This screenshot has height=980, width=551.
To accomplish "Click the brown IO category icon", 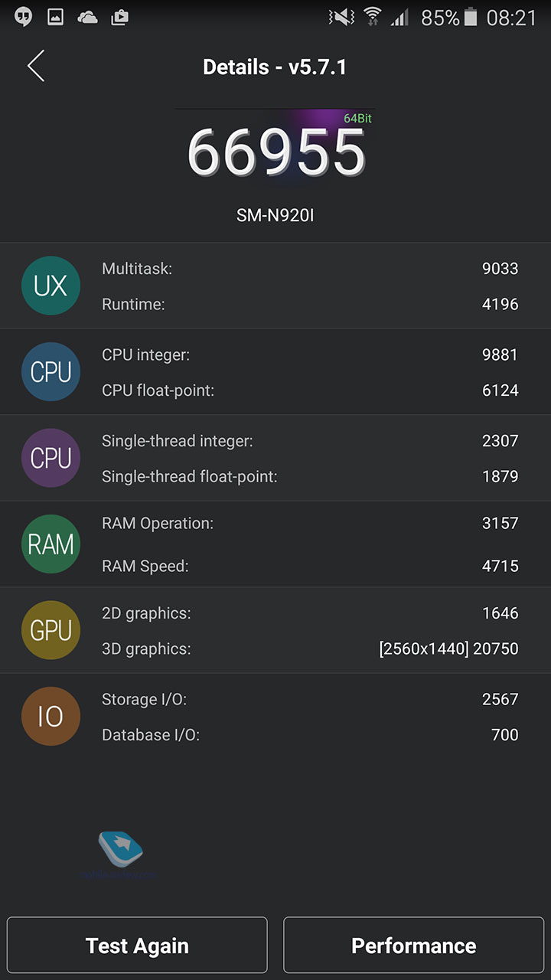I will 51,717.
